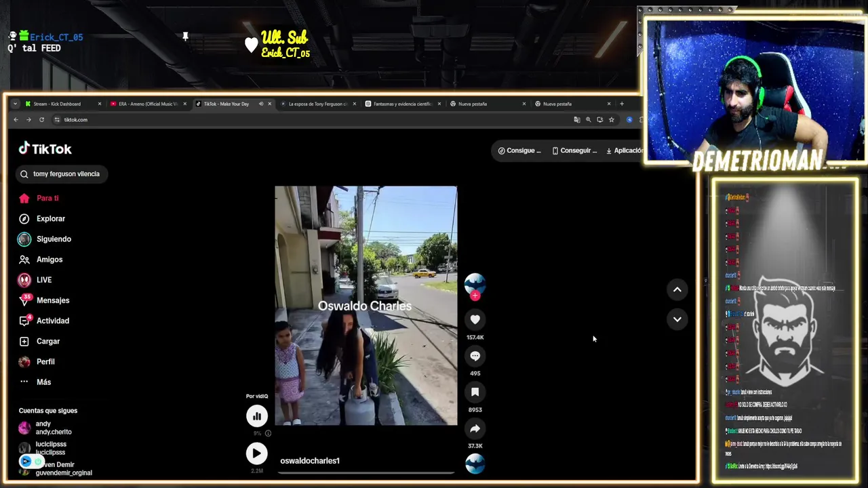This screenshot has height=488, width=868.
Task: Click the vidIQ info circle beside 9%
Action: (x=268, y=433)
